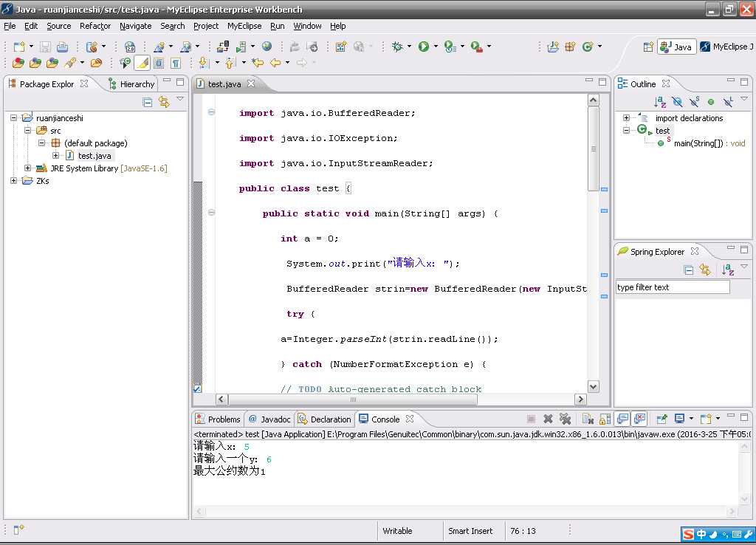Expand the ZKs project node

[14, 180]
